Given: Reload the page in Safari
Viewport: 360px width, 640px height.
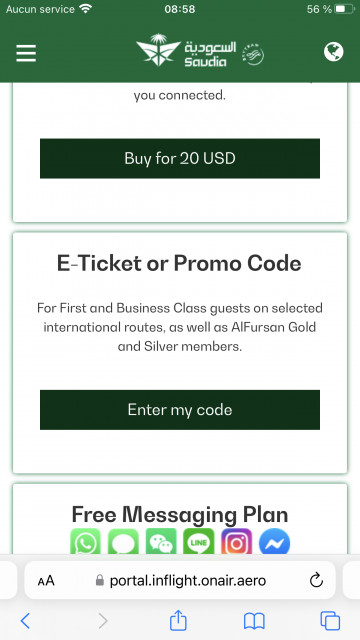Looking at the screenshot, I should (316, 580).
